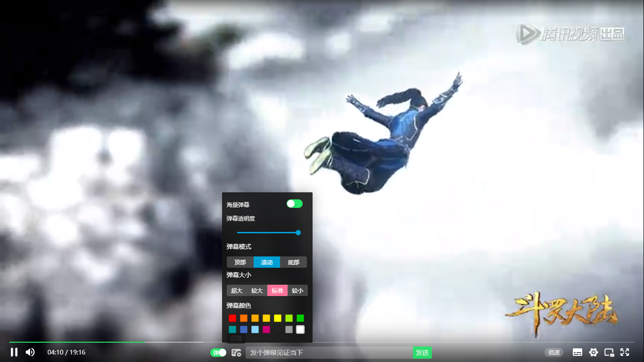The height and width of the screenshot is (362, 644).
Task: Choose 超大 danmaku size
Action: (x=237, y=290)
